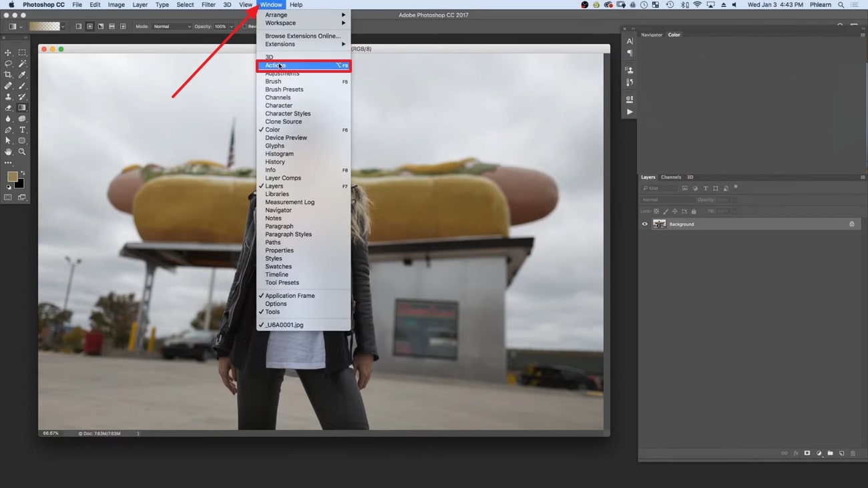Viewport: 868px width, 488px height.
Task: Select the Magic Wand tool
Action: 22,64
